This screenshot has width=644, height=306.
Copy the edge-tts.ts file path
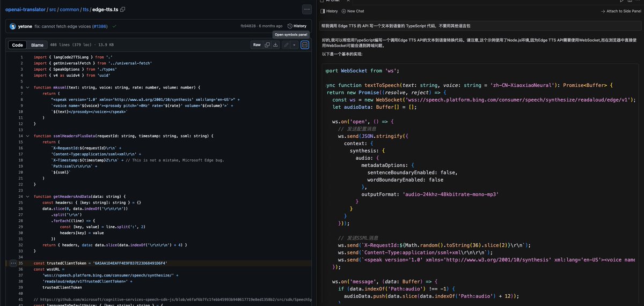coord(123,9)
